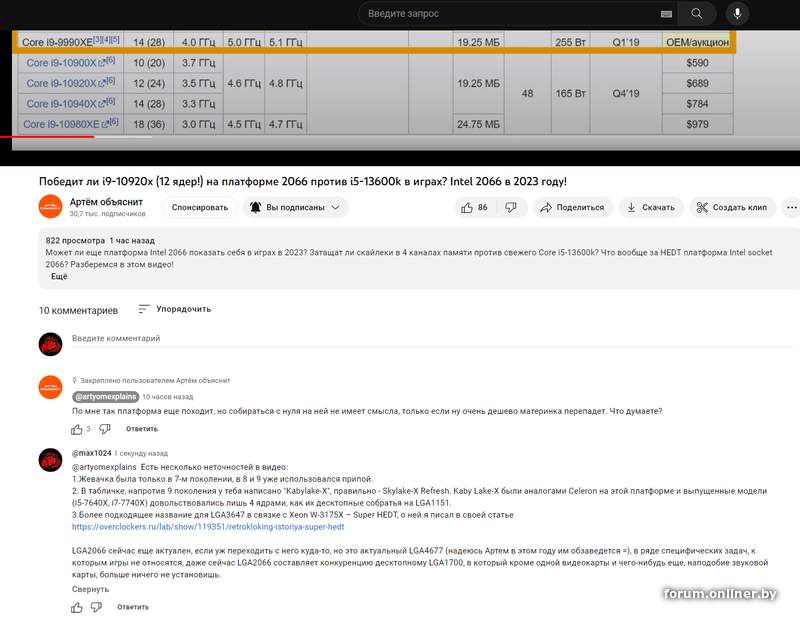Dislike the video
Image resolution: width=800 pixels, height=617 pixels.
point(511,208)
